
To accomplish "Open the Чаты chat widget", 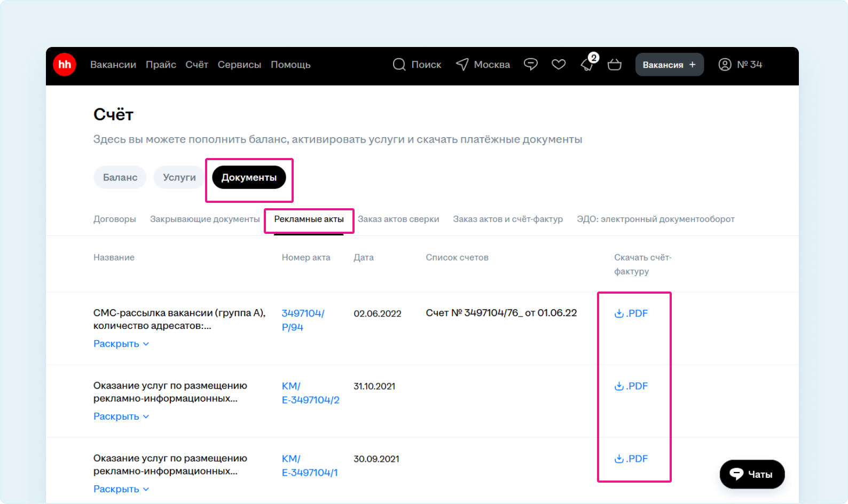I will (752, 474).
